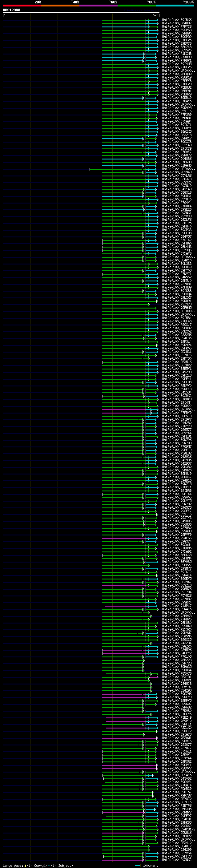Choose the UniRef100_A3BTP5 label
Viewport: 197px width, 868px height.
pyautogui.click(x=176, y=223)
